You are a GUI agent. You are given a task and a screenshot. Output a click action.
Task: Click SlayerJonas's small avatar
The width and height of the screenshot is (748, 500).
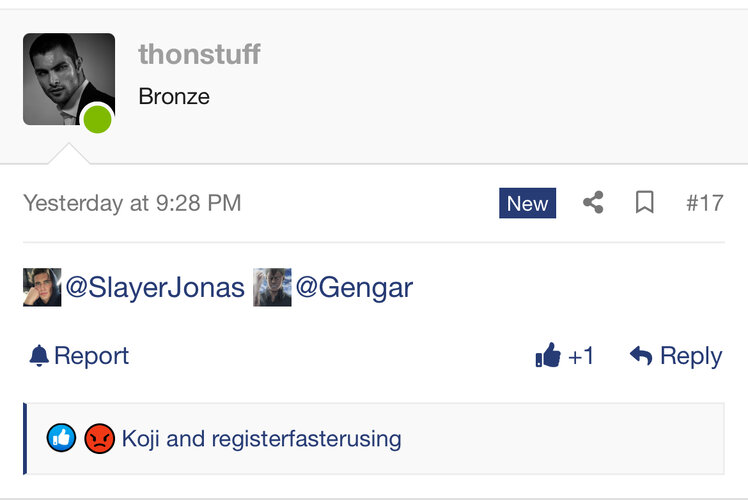[42, 287]
